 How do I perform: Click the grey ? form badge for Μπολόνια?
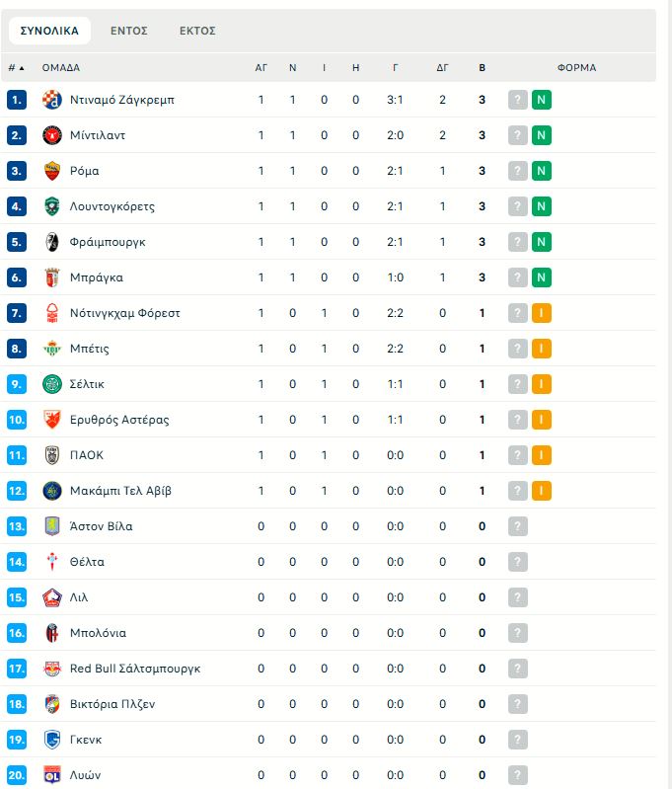coord(518,633)
